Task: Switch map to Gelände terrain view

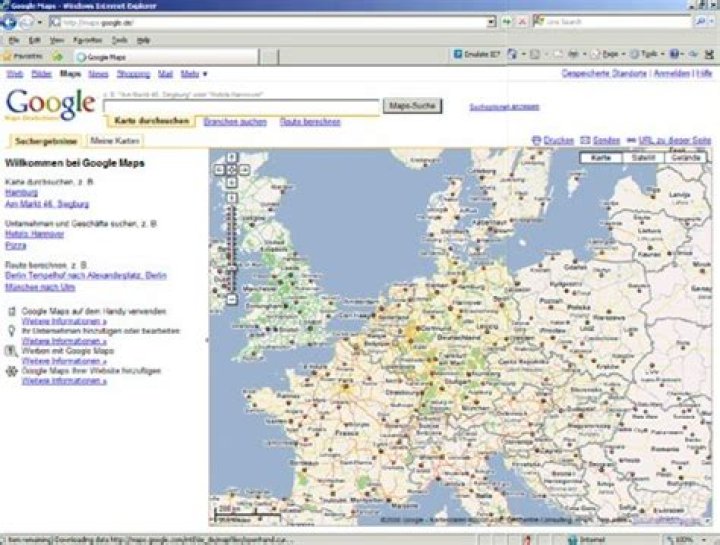Action: (x=686, y=157)
